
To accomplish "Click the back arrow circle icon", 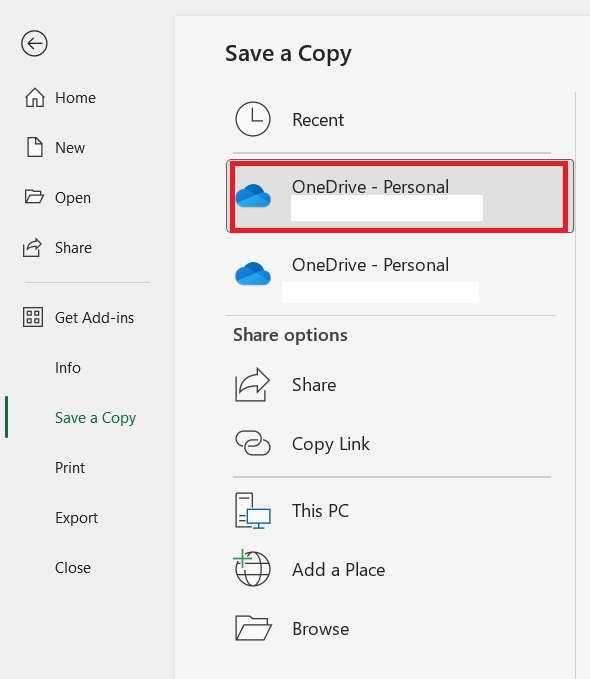I will point(34,43).
